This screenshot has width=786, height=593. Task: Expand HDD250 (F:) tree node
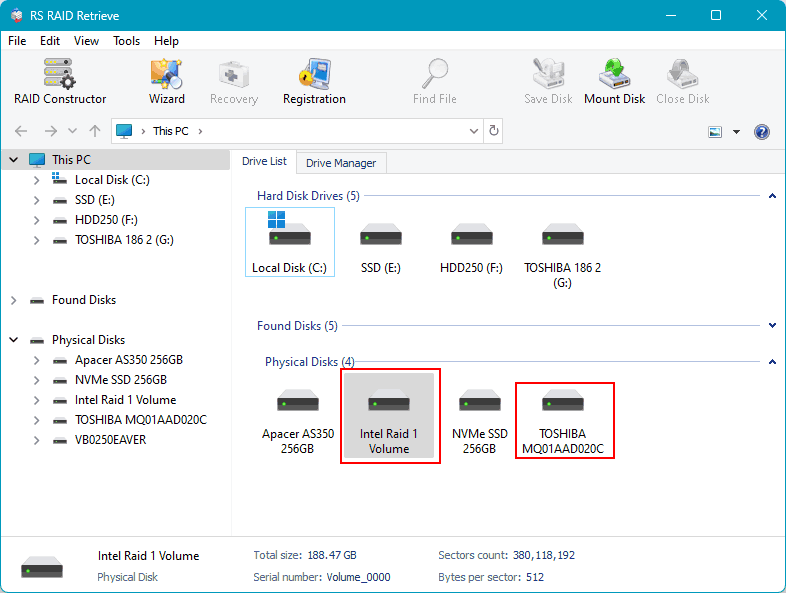pos(36,220)
